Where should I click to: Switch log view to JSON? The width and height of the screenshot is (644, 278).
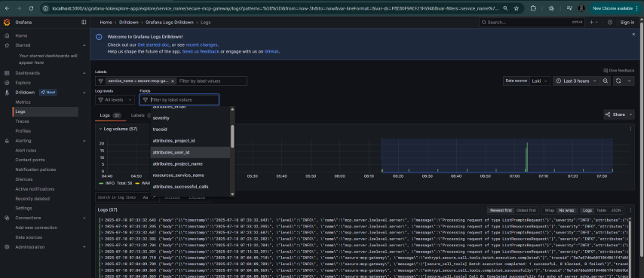pos(615,210)
